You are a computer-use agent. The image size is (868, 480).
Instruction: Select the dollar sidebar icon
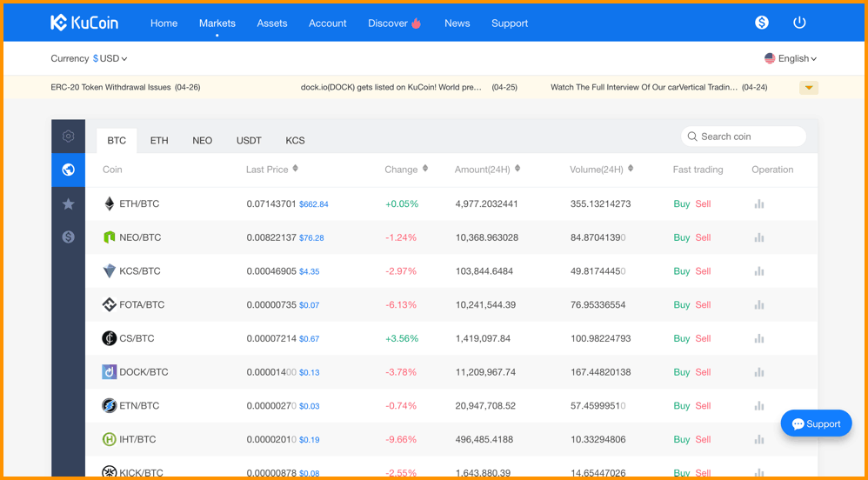(68, 237)
